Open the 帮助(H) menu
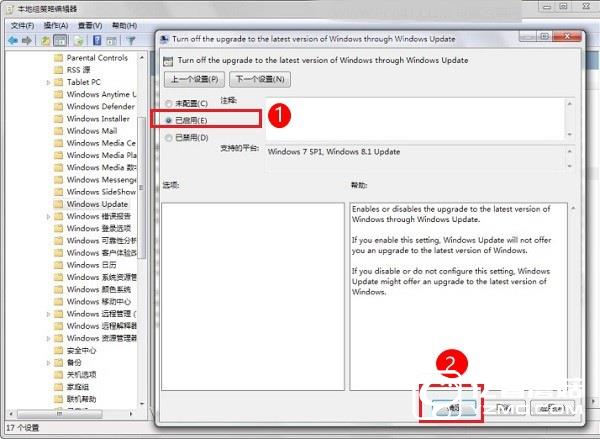 (124, 26)
